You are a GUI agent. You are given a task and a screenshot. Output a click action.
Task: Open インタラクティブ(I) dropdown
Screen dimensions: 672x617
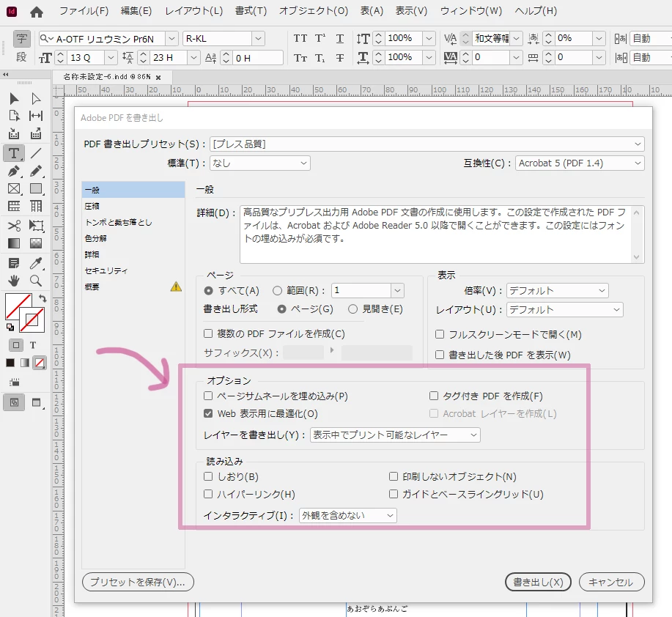[348, 515]
